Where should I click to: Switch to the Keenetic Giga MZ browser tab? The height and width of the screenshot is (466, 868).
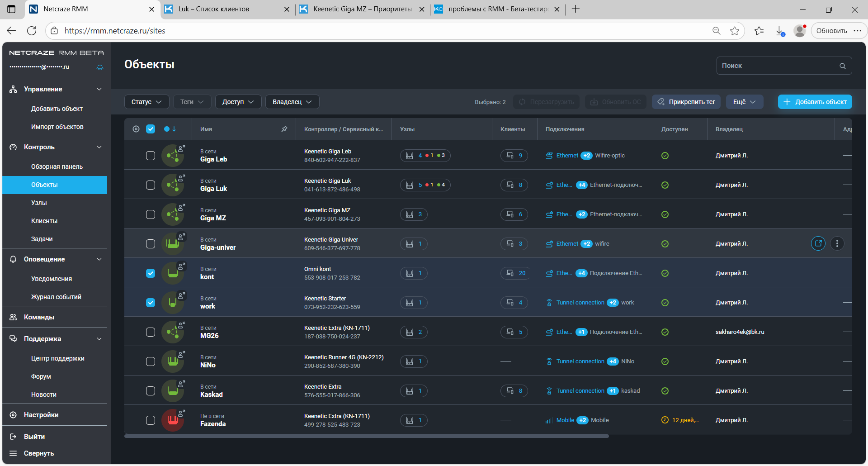point(362,9)
